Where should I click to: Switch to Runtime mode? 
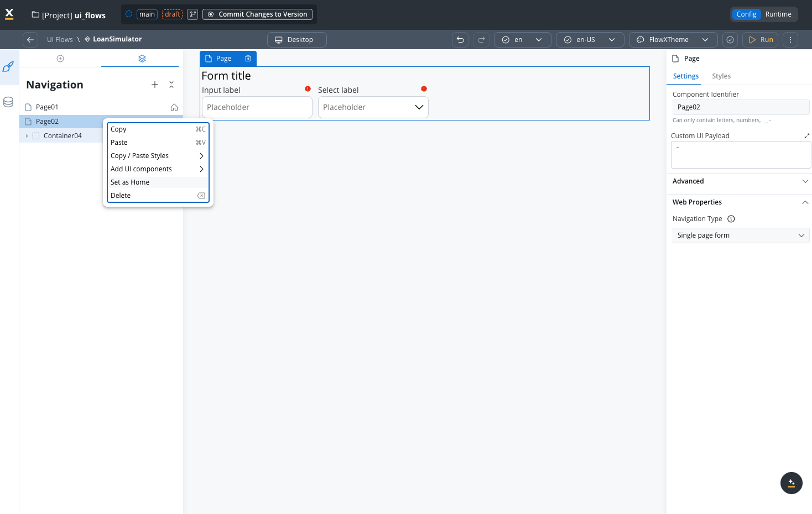tap(778, 14)
